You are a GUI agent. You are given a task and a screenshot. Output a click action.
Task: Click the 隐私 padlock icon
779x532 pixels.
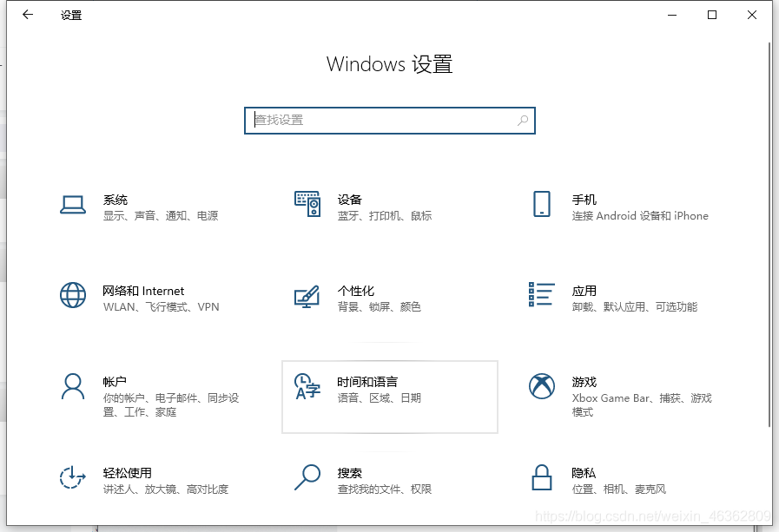coord(542,477)
